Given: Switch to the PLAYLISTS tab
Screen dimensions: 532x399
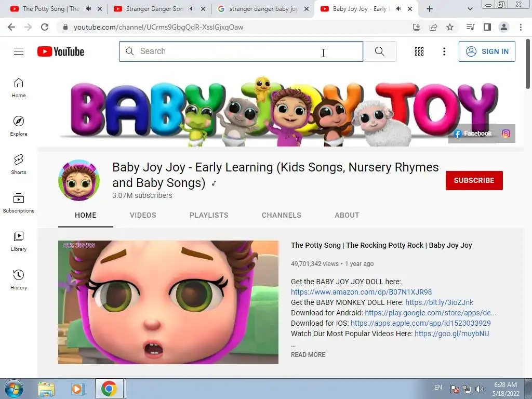Looking at the screenshot, I should pyautogui.click(x=209, y=215).
